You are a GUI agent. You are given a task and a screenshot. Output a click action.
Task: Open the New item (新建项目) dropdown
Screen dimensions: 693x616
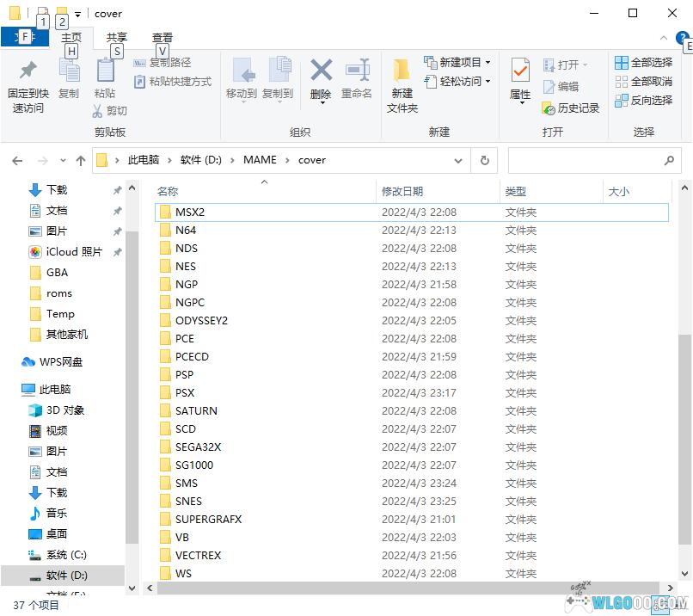pos(458,63)
